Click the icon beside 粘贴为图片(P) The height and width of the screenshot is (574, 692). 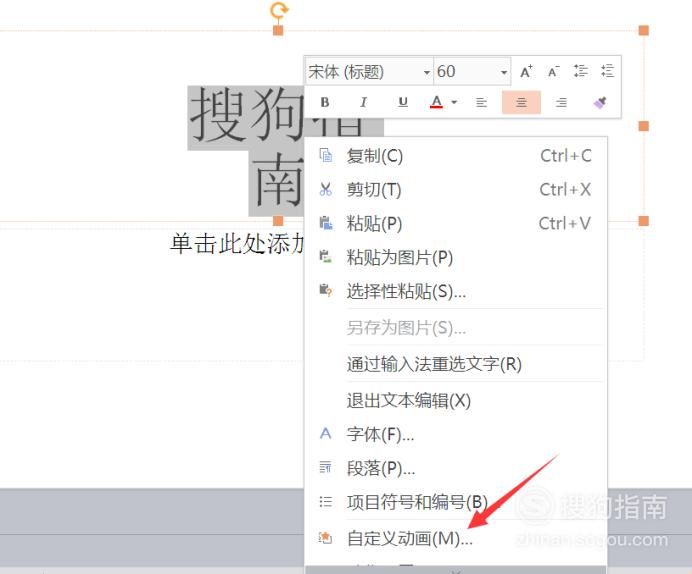(325, 256)
